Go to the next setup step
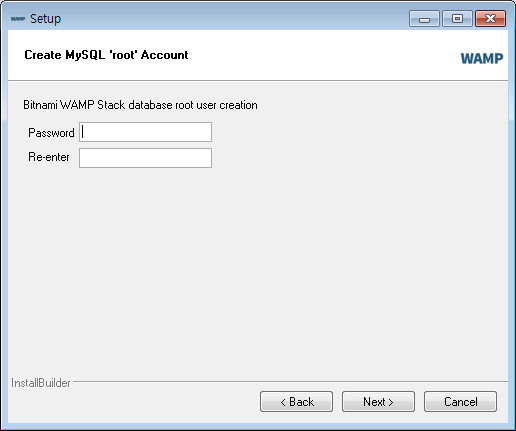Image resolution: width=516 pixels, height=431 pixels. tap(378, 402)
